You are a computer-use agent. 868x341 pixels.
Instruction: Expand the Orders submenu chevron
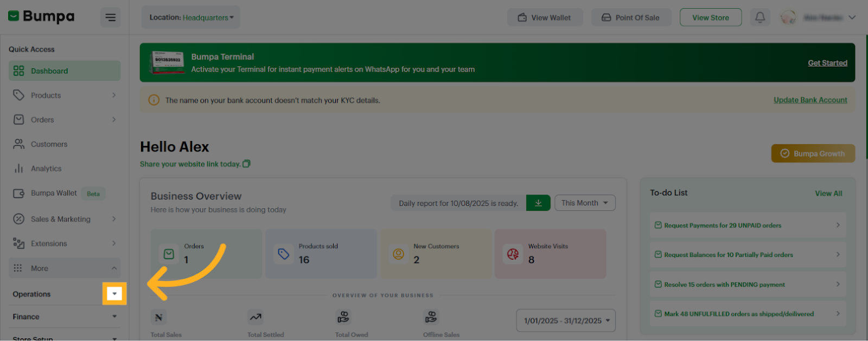click(x=114, y=120)
